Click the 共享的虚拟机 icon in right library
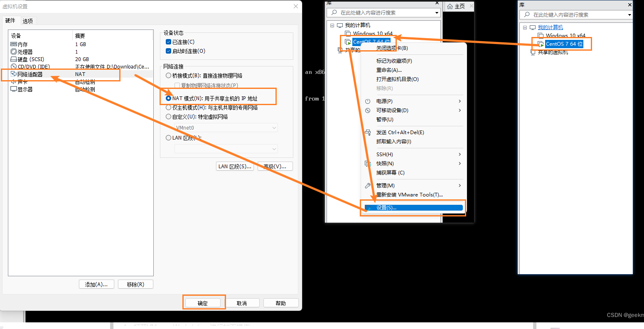Viewport: 644px width, 329px height. (x=533, y=52)
